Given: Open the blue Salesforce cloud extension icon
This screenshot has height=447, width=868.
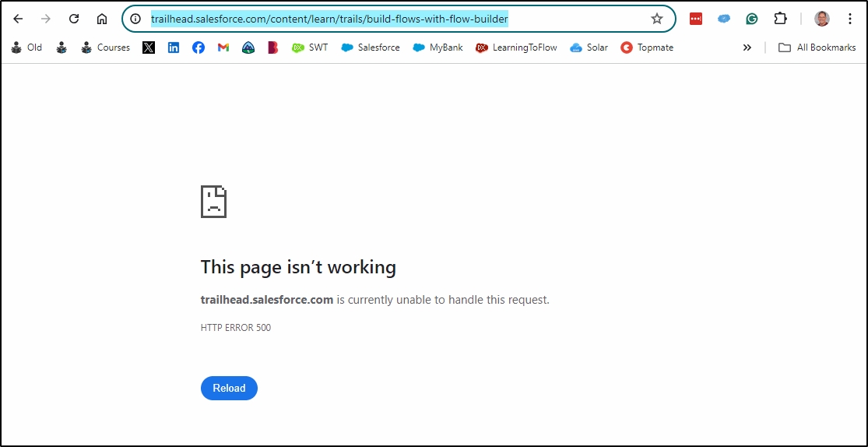Looking at the screenshot, I should pyautogui.click(x=723, y=19).
